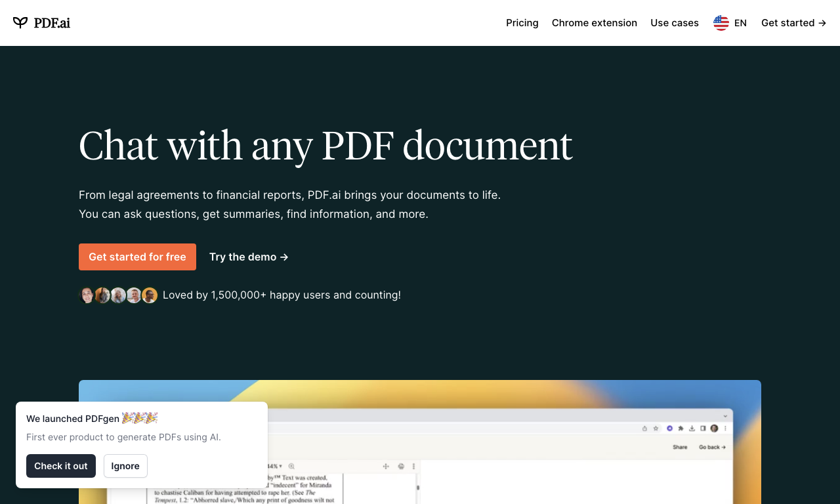Click the last user avatar
Screen dimensions: 840x504
tap(150, 295)
